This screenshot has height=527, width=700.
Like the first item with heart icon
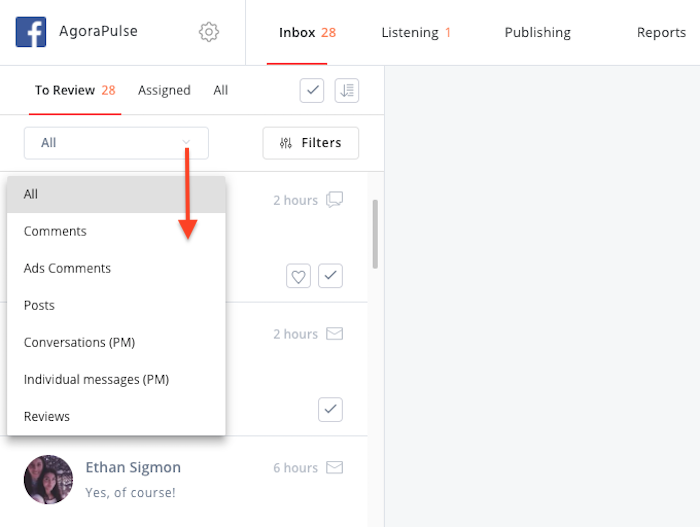(x=298, y=276)
